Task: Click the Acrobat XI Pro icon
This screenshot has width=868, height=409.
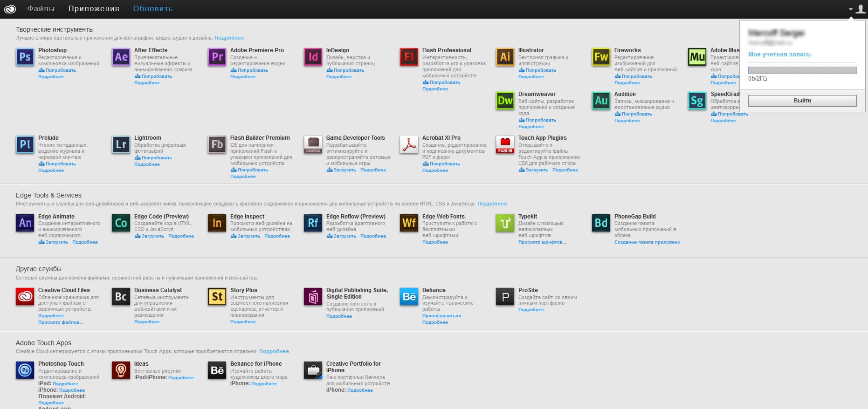Action: point(409,144)
